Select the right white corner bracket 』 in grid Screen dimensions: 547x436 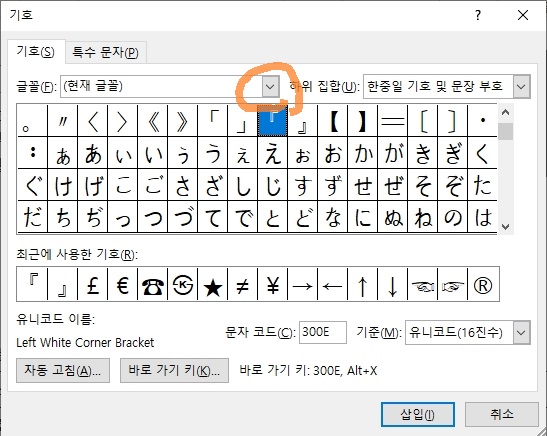(302, 121)
